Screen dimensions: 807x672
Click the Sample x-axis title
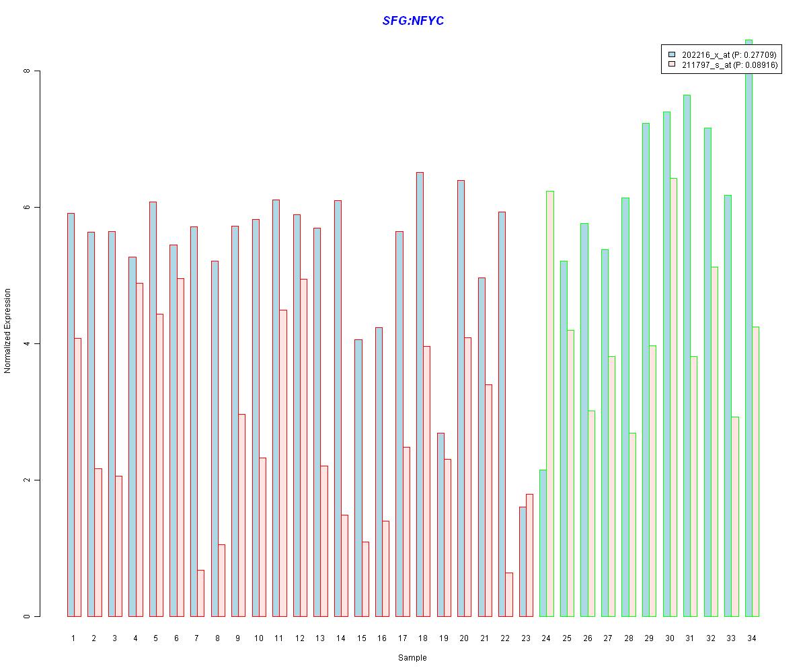[412, 658]
